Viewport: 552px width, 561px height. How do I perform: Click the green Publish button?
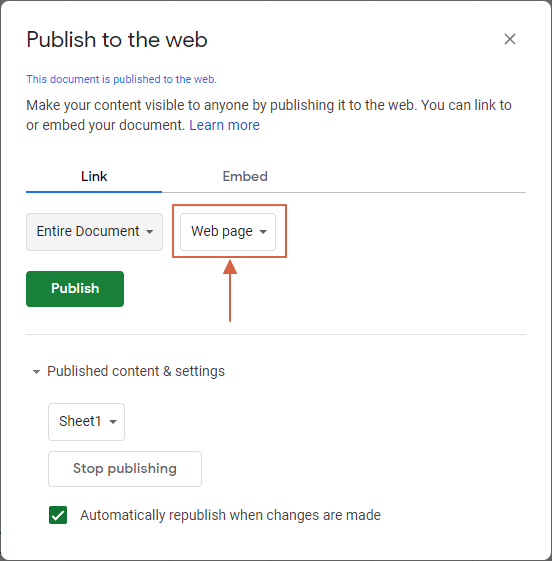click(x=75, y=289)
